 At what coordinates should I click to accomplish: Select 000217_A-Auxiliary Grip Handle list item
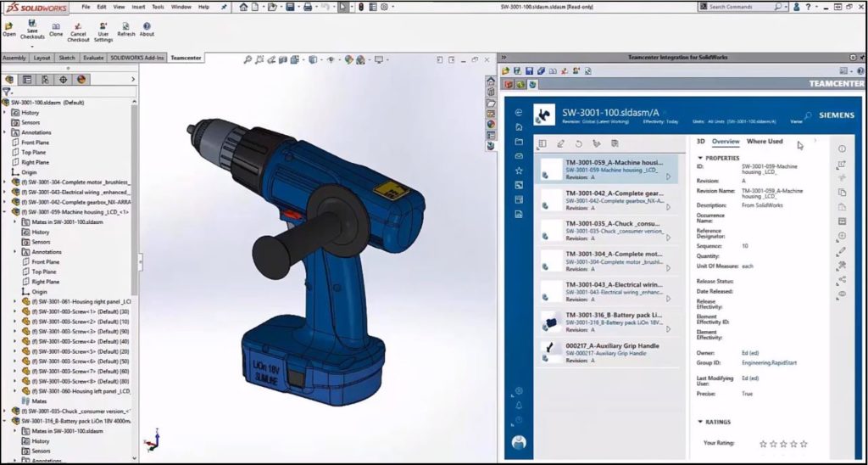606,352
